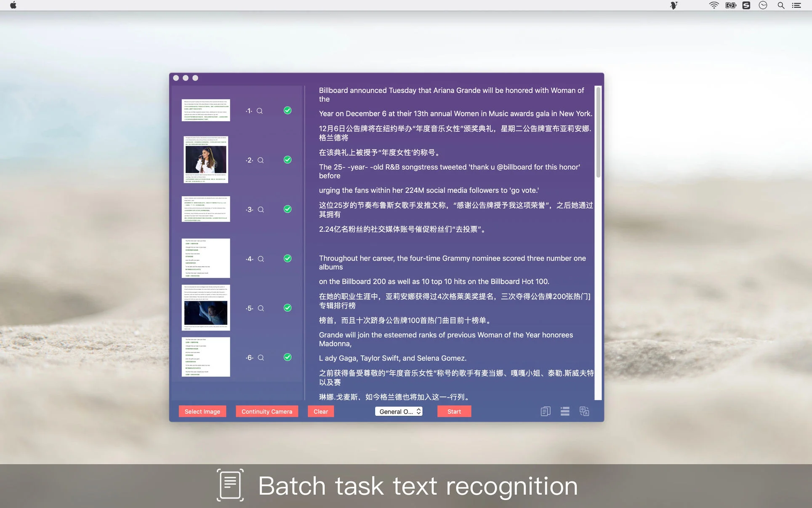
Task: Open the battery status menu
Action: tap(731, 5)
